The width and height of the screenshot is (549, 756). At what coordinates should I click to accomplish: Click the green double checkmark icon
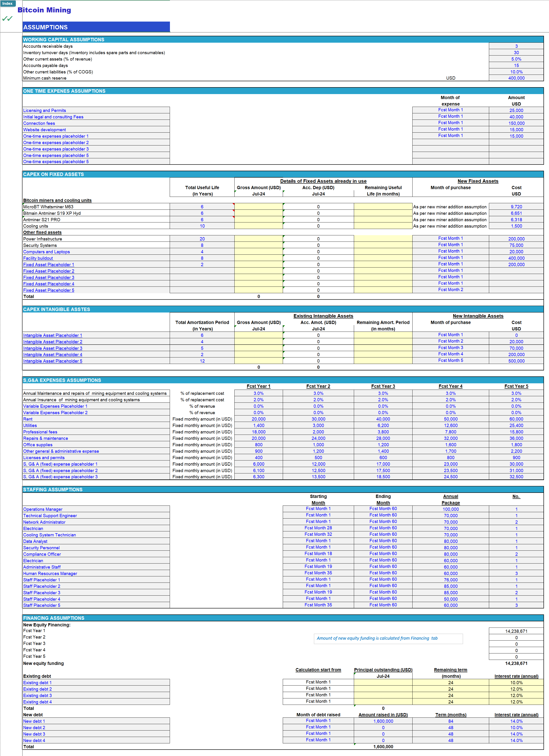[x=7, y=18]
